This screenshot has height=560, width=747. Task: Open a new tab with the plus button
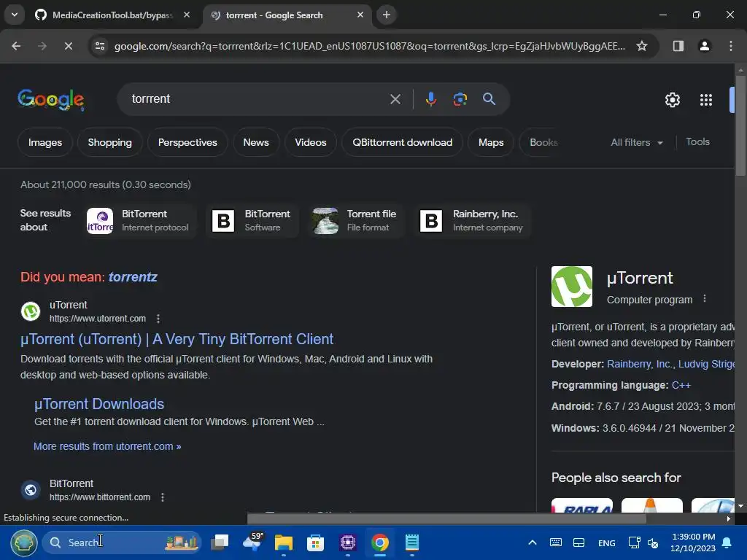click(x=387, y=15)
